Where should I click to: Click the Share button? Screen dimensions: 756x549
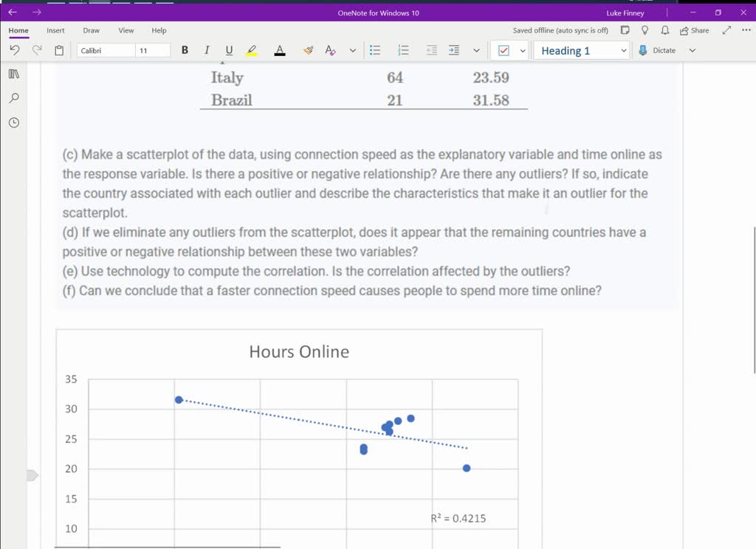coord(694,30)
